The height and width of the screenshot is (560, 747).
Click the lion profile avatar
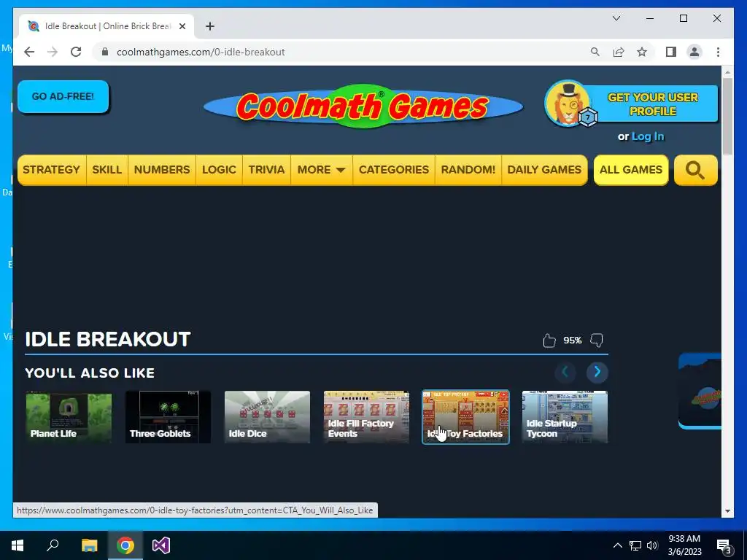pyautogui.click(x=568, y=104)
